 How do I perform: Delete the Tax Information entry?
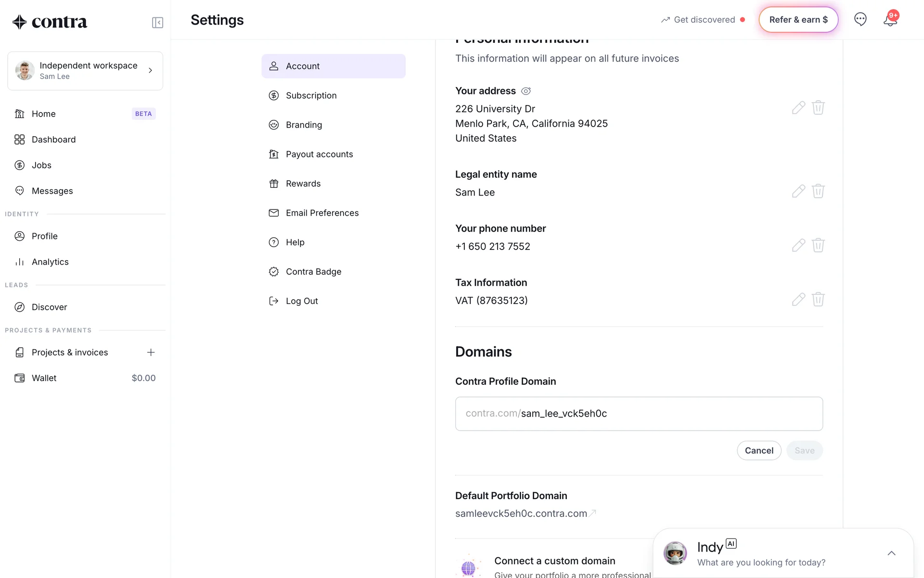click(818, 300)
